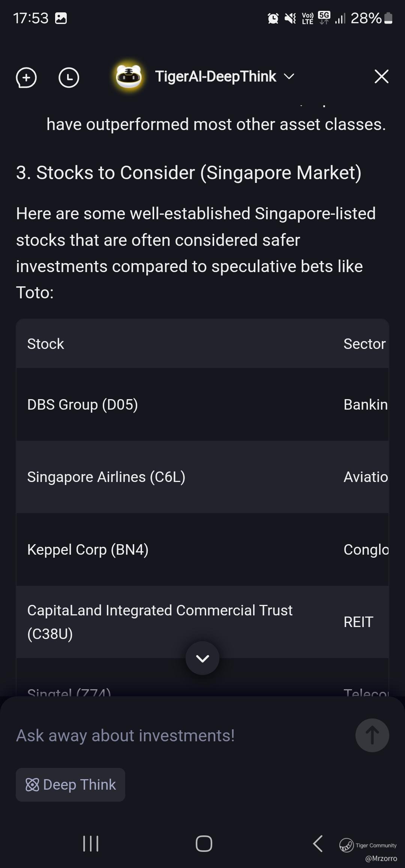This screenshot has height=868, width=405.
Task: Tap the alarm icon in status bar
Action: 273,18
